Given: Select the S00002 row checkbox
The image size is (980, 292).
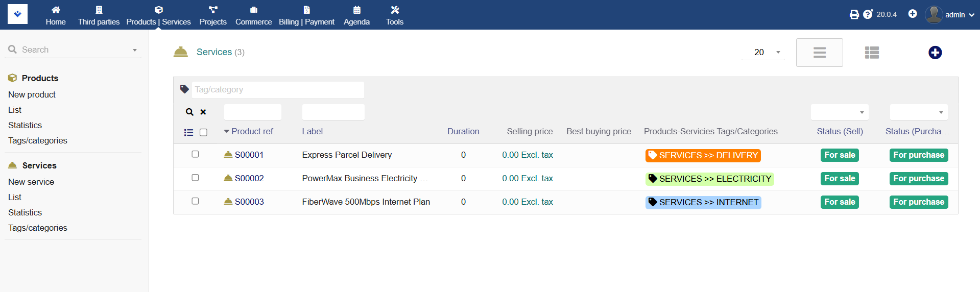Looking at the screenshot, I should [x=195, y=178].
